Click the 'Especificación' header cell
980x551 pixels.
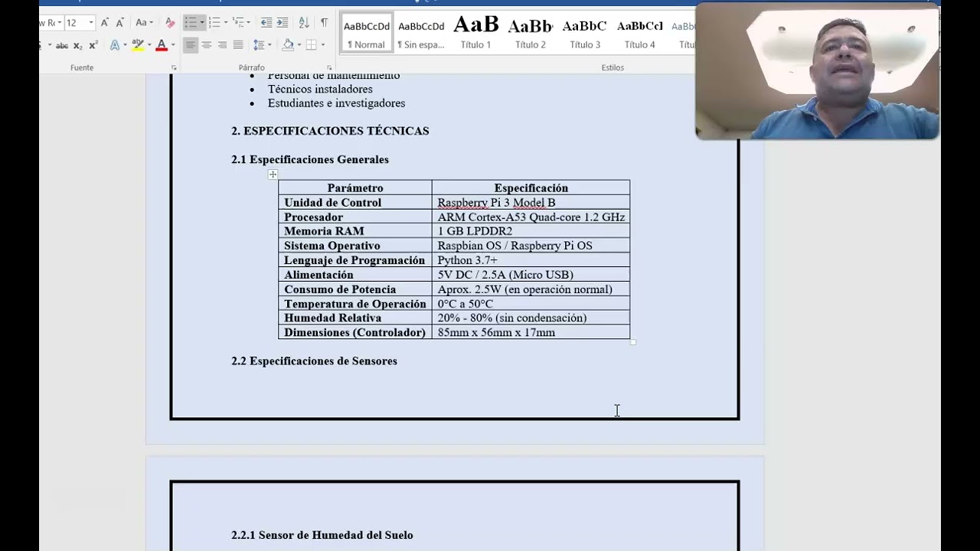pyautogui.click(x=531, y=188)
